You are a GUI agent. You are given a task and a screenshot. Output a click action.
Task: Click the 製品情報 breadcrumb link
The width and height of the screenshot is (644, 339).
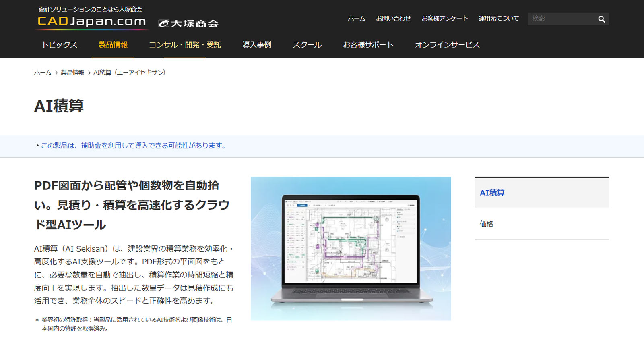pyautogui.click(x=72, y=73)
